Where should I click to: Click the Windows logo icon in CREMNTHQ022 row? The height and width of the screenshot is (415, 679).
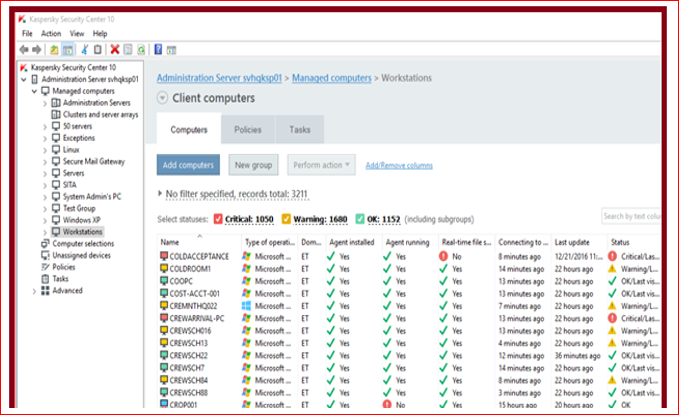246,306
